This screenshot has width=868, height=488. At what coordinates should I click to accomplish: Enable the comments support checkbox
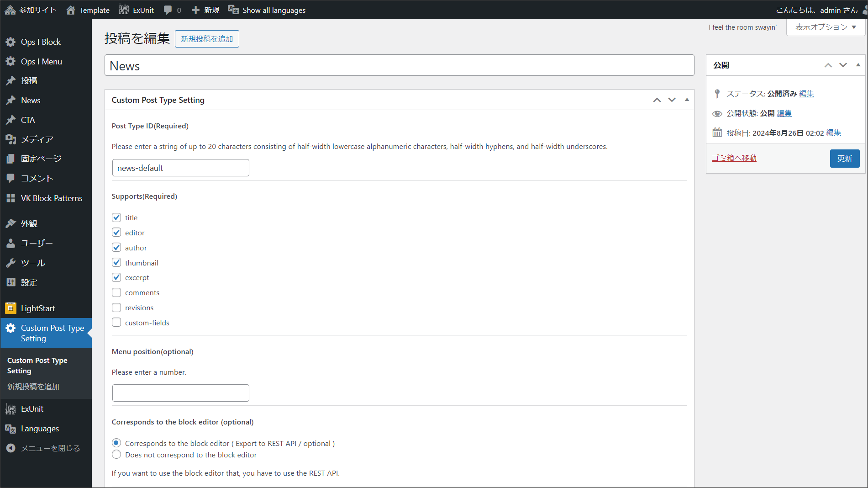point(117,292)
